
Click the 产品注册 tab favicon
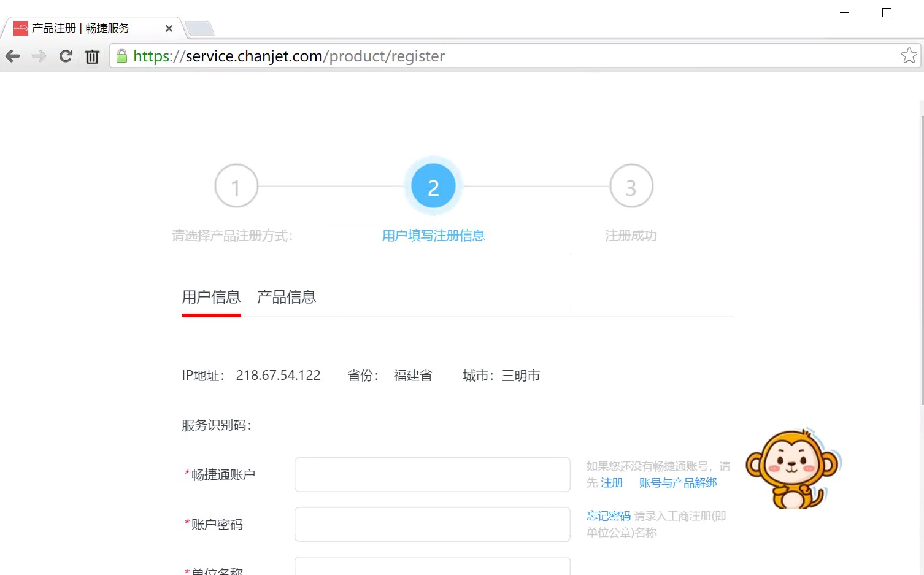(21, 28)
